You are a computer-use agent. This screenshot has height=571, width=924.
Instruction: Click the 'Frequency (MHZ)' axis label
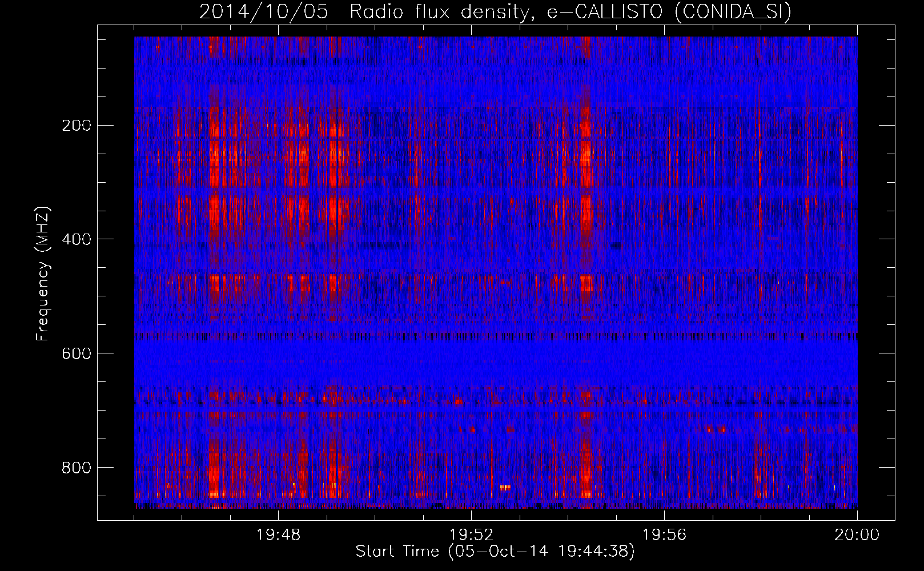[43, 274]
